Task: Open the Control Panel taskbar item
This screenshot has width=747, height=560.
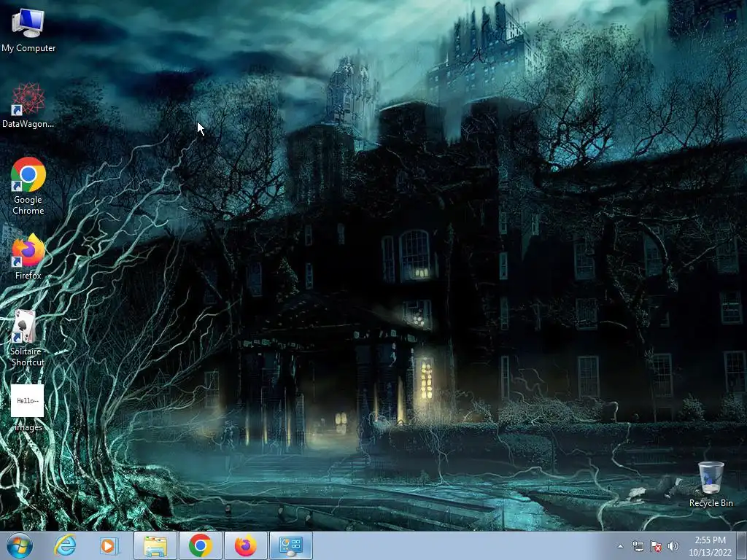Action: (x=291, y=545)
